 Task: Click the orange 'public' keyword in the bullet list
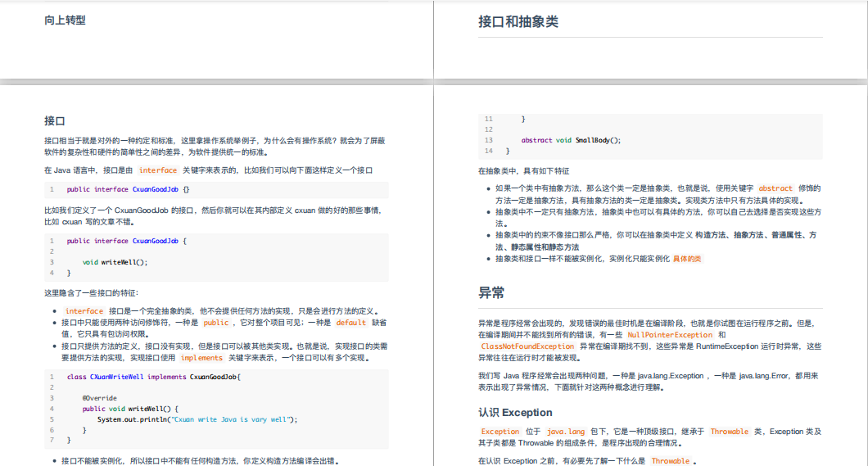pos(216,323)
